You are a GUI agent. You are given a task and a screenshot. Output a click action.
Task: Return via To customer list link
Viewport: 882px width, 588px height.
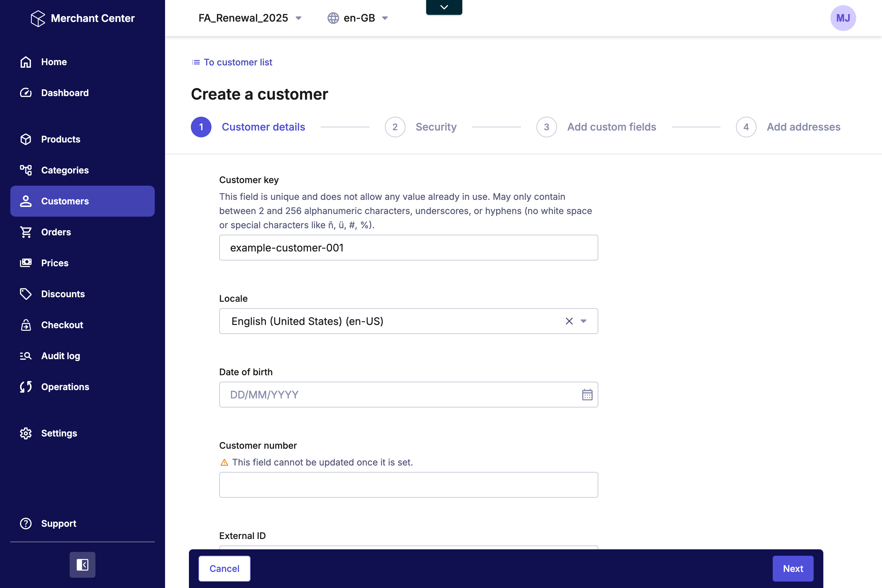[237, 62]
